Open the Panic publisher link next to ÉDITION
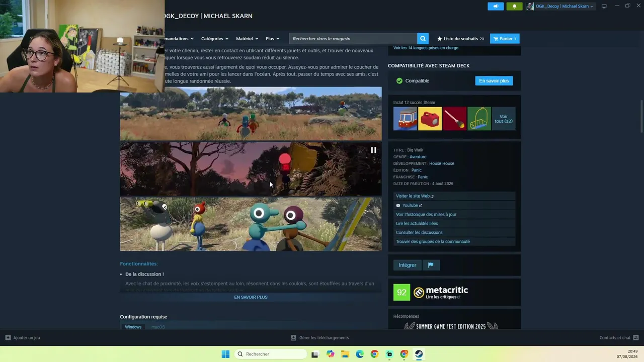The height and width of the screenshot is (362, 644). 417,170
